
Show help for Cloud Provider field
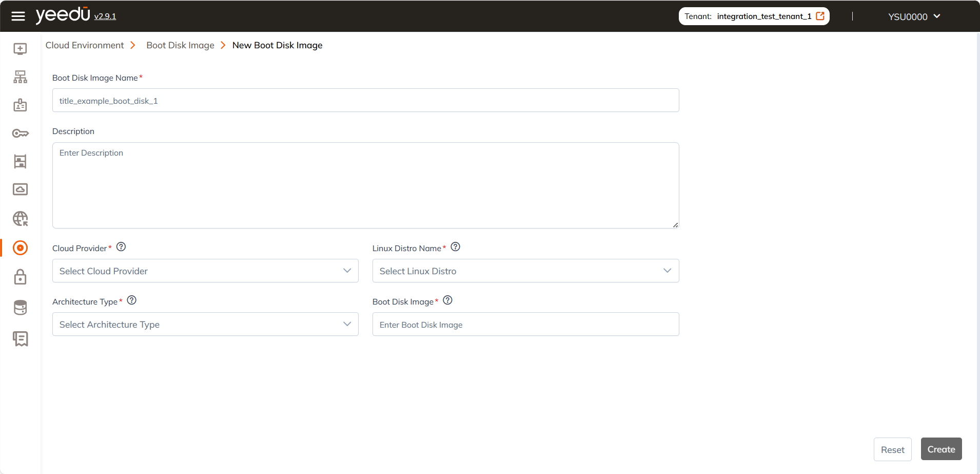(x=121, y=247)
